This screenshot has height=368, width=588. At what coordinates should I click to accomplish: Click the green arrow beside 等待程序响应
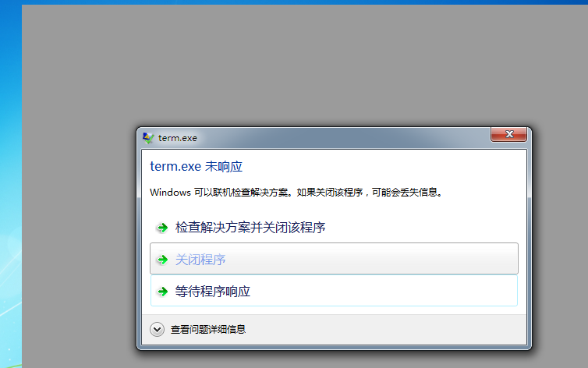click(x=162, y=291)
